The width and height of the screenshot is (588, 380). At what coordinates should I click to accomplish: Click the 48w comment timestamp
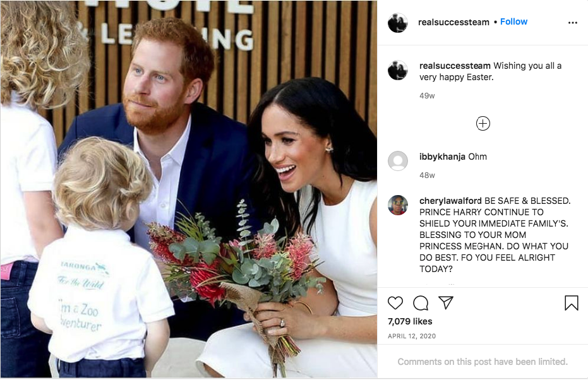427,175
